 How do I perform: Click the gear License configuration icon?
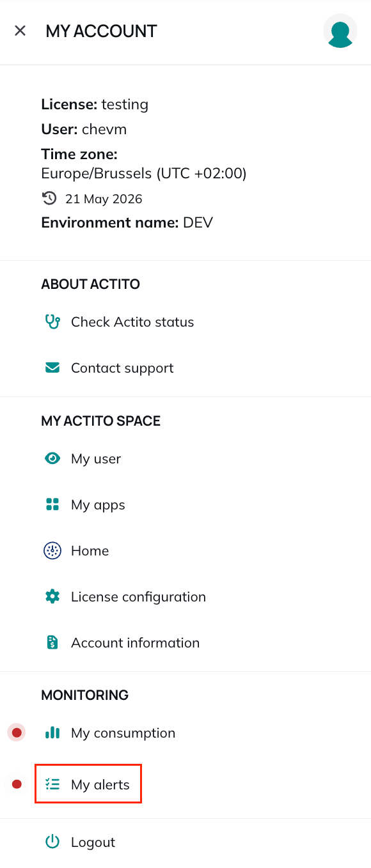point(52,597)
